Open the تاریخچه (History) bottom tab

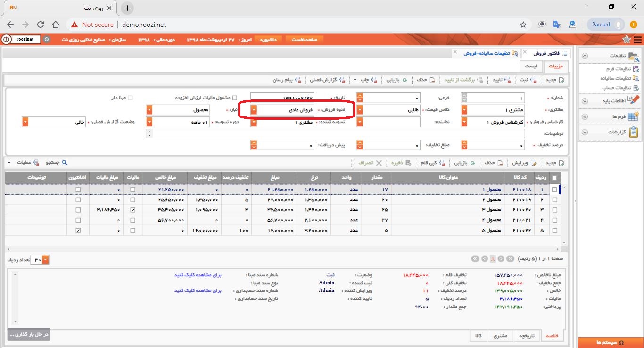(526, 336)
